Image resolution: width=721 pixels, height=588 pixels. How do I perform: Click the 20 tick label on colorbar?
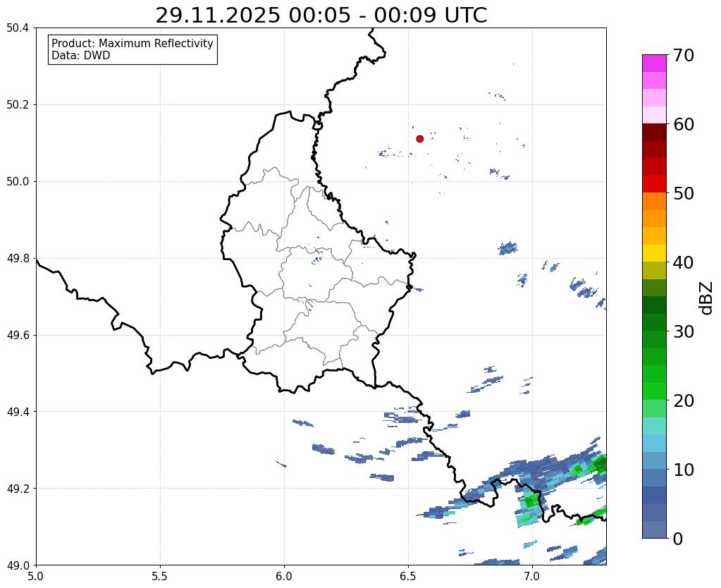point(684,400)
